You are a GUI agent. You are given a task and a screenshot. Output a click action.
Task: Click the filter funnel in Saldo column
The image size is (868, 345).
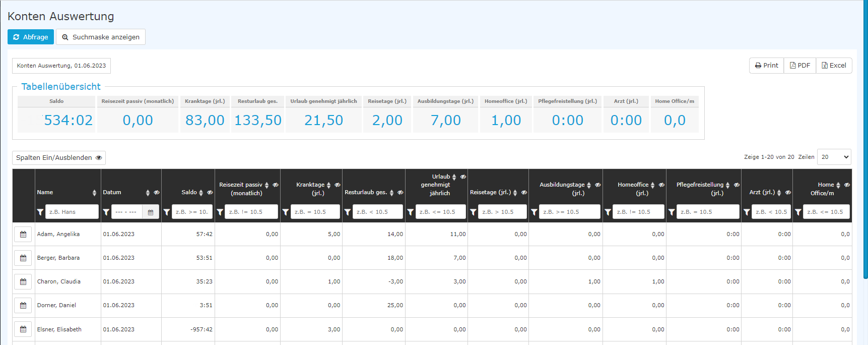pyautogui.click(x=166, y=212)
